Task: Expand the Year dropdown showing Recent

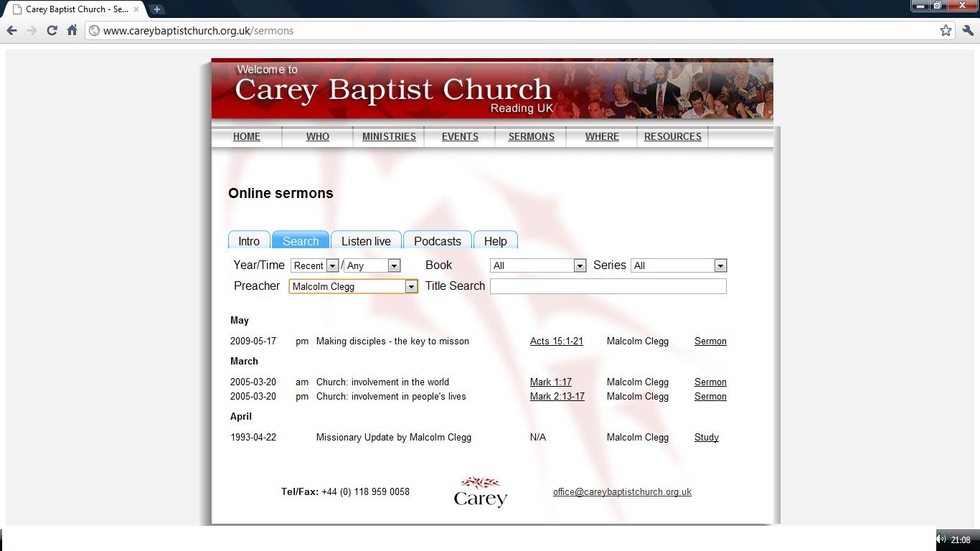Action: [x=314, y=265]
